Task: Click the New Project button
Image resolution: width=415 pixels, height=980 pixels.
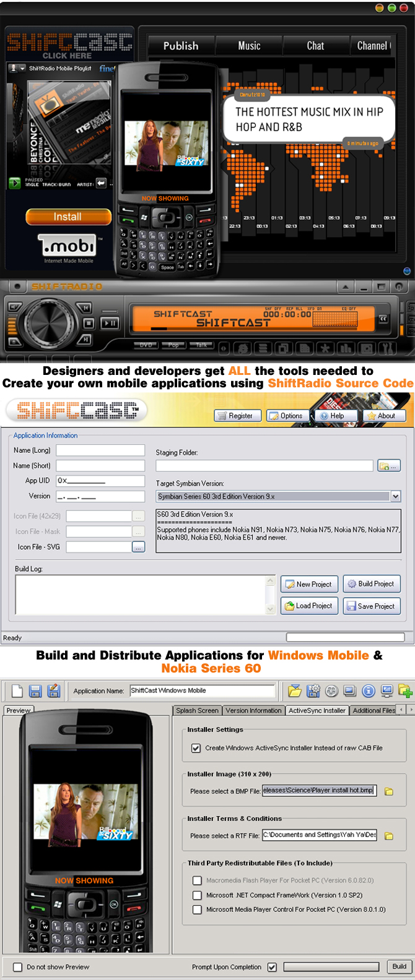Action: (x=308, y=584)
